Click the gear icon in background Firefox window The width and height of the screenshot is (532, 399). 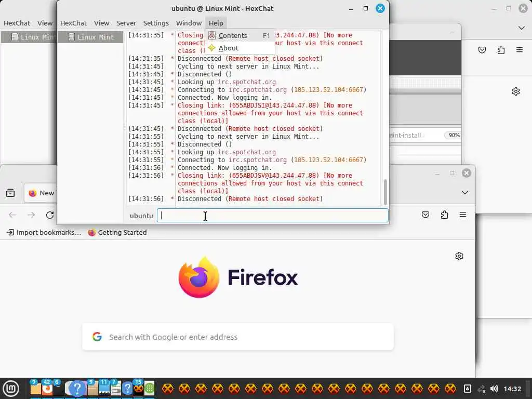click(516, 91)
